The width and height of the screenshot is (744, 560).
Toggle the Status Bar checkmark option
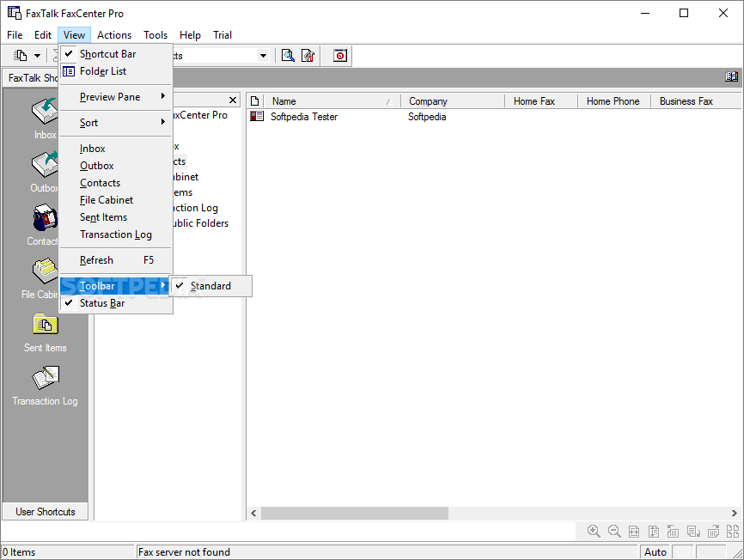[116, 303]
